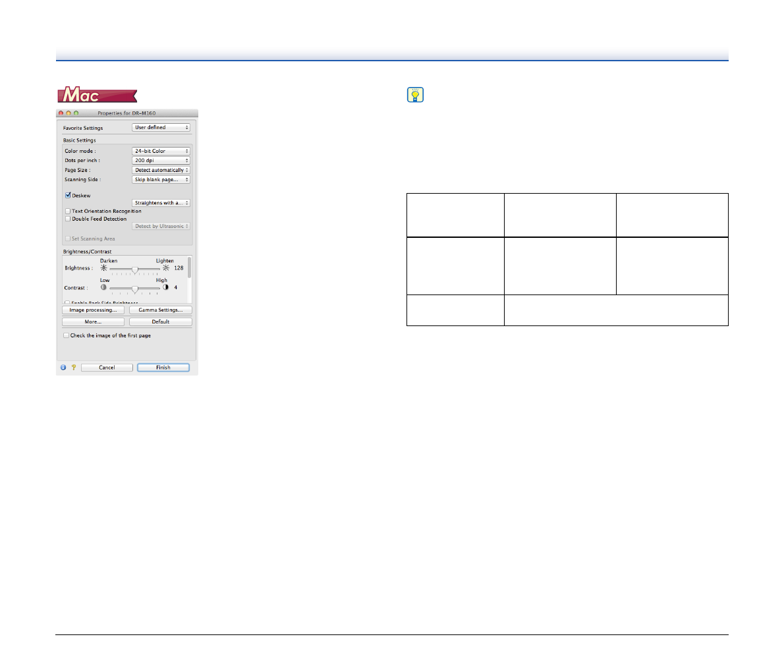The height and width of the screenshot is (672, 784).
Task: Click the Darken brightness sun icon
Action: (x=103, y=268)
